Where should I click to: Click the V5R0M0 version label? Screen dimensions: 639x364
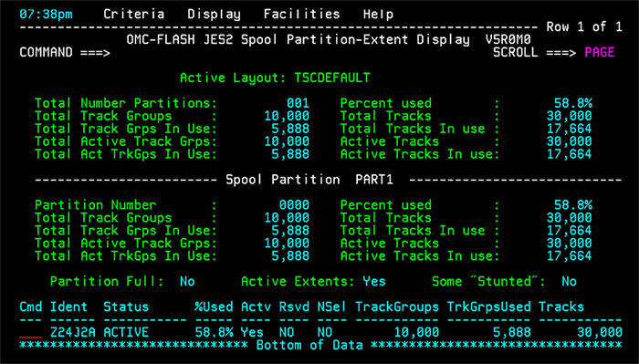508,39
